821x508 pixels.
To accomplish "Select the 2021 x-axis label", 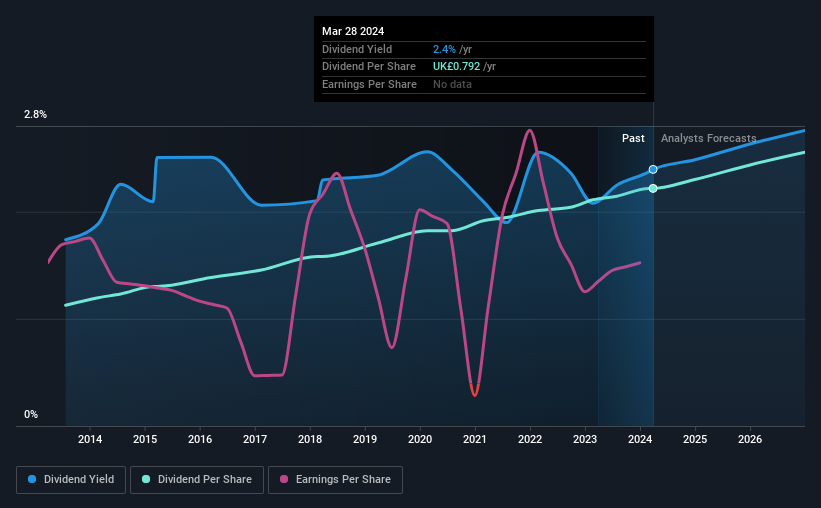I will tap(475, 439).
